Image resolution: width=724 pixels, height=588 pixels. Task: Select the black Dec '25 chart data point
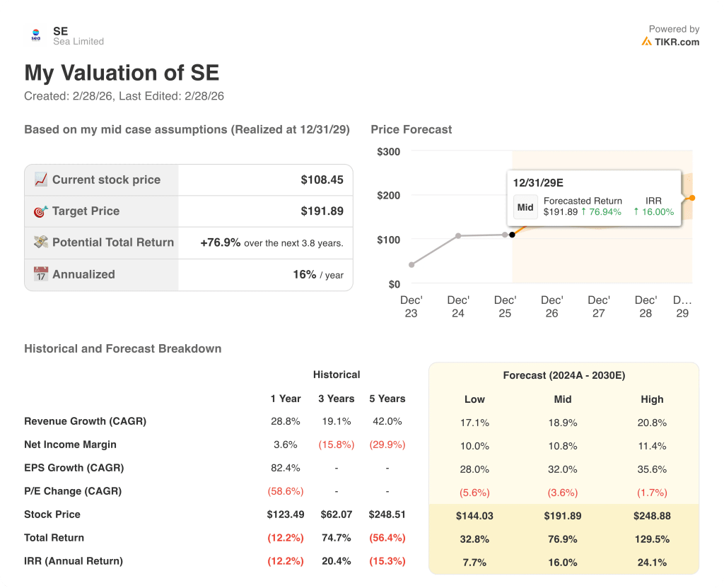coord(512,234)
